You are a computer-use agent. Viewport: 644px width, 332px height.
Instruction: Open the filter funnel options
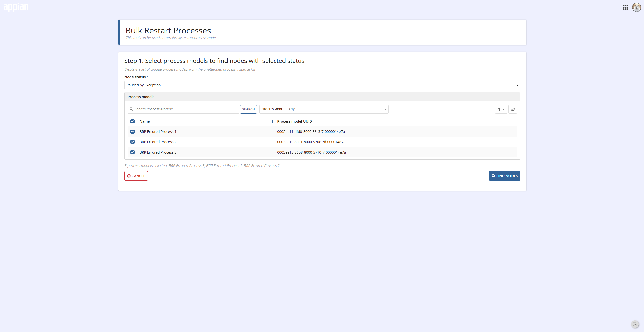(x=501, y=109)
